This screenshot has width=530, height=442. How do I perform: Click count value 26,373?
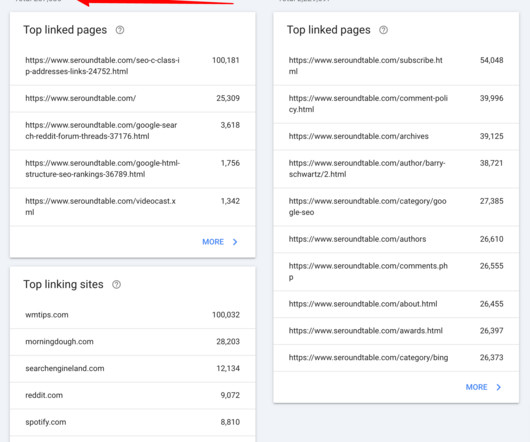(x=492, y=358)
